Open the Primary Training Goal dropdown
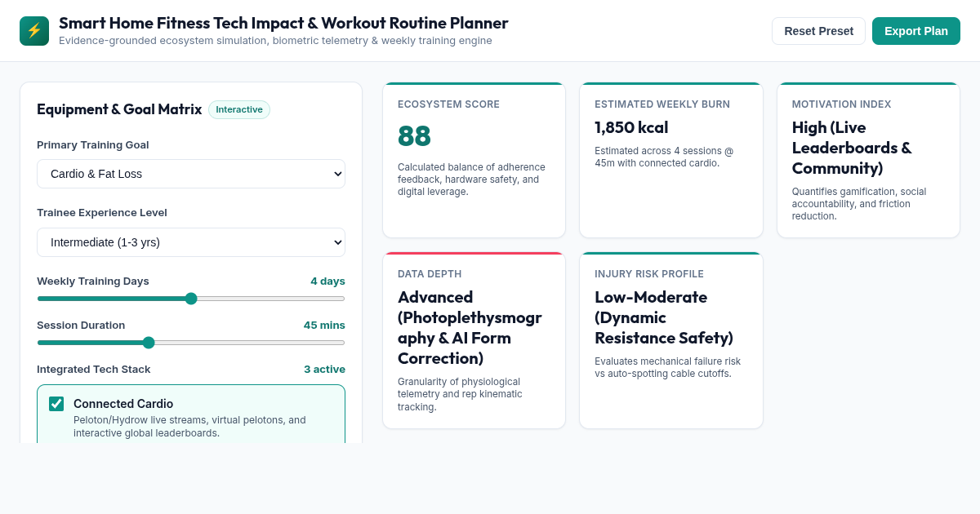 [x=191, y=174]
